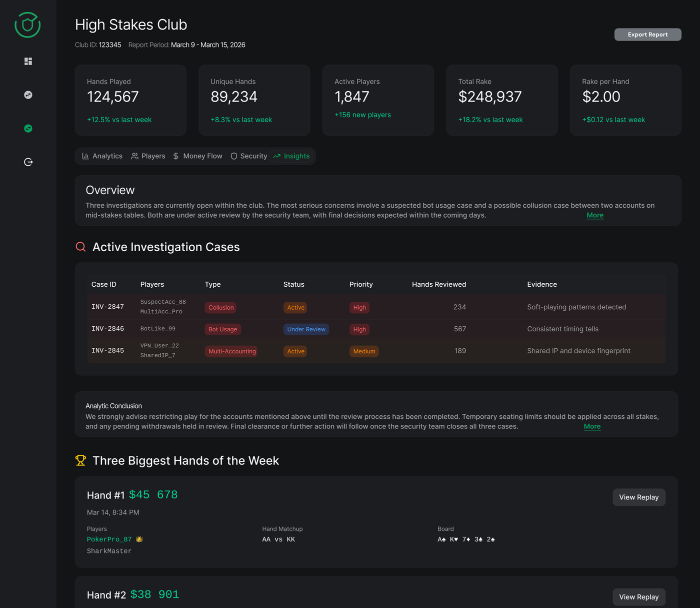Screen dimensions: 700x608
Task: Click the SharkMaster player in Hand #1
Action: click(x=109, y=551)
